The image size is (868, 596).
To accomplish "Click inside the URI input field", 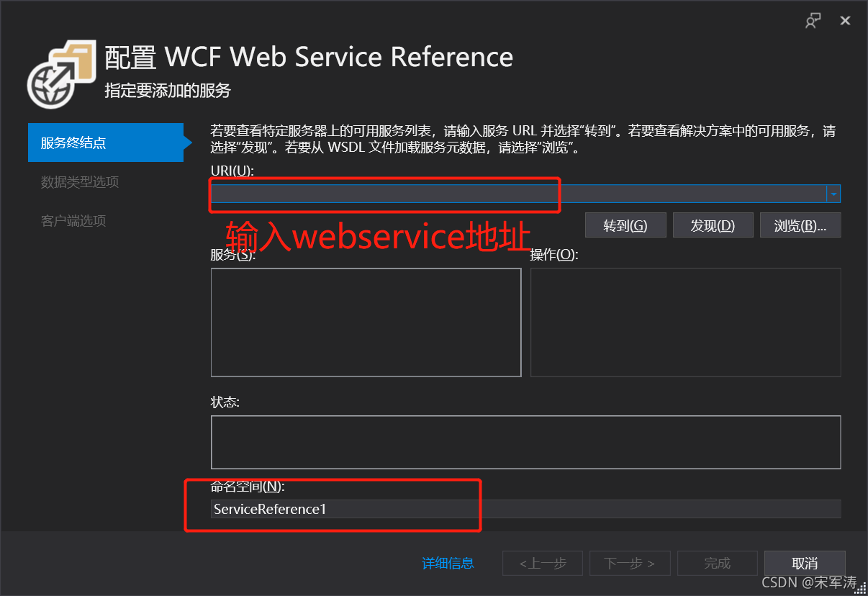I will pos(432,193).
